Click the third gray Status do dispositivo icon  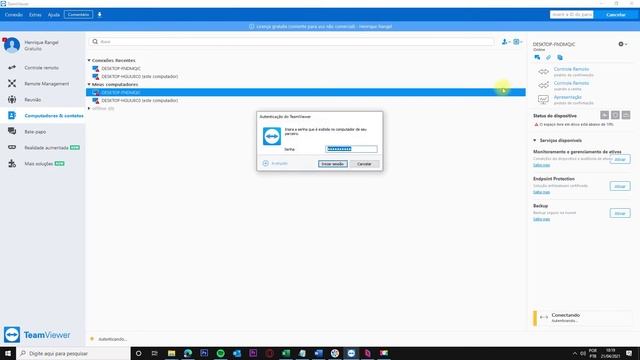point(626,115)
